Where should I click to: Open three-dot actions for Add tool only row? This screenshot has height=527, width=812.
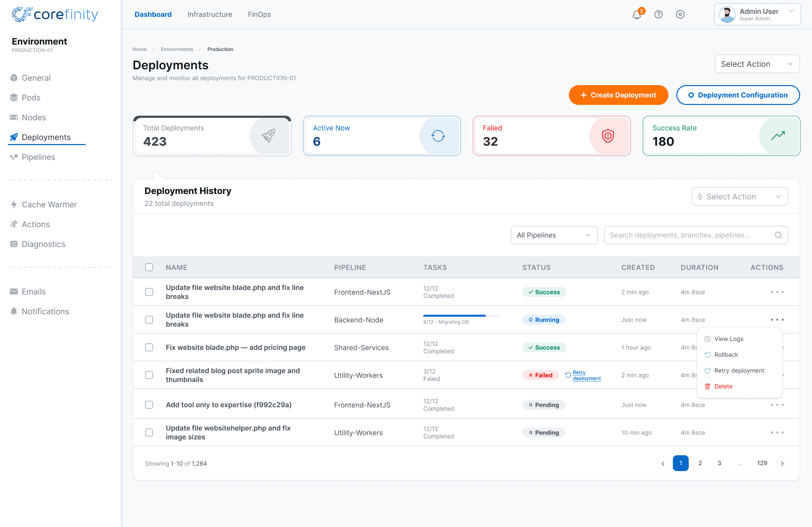(x=777, y=405)
